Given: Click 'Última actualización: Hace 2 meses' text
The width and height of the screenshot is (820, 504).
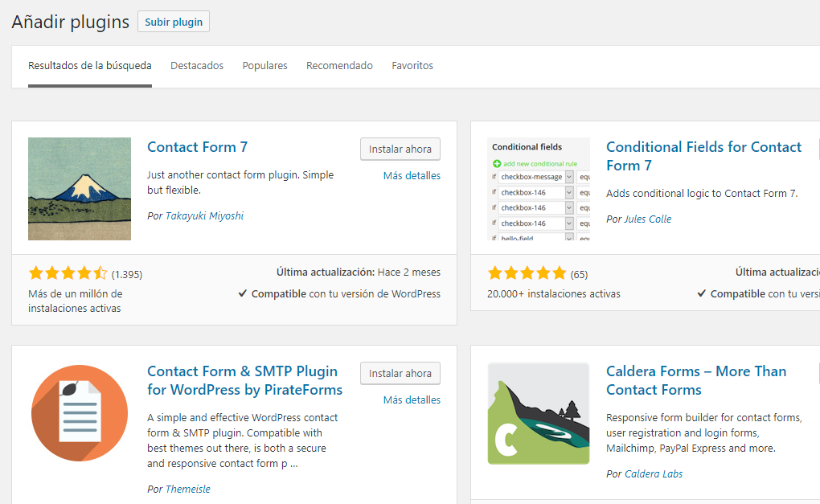Looking at the screenshot, I should (359, 272).
